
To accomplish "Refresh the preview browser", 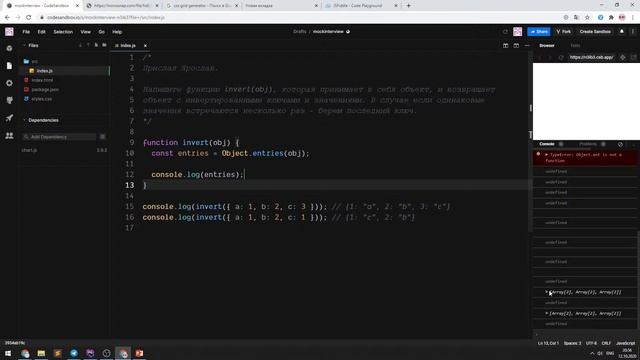I will pyautogui.click(x=561, y=58).
